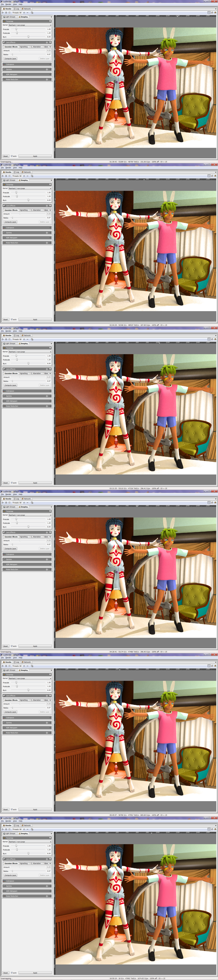Screen dimensions: 218x980
Task: Click Apply button in the 04:28:41 window
Action: click(35, 646)
